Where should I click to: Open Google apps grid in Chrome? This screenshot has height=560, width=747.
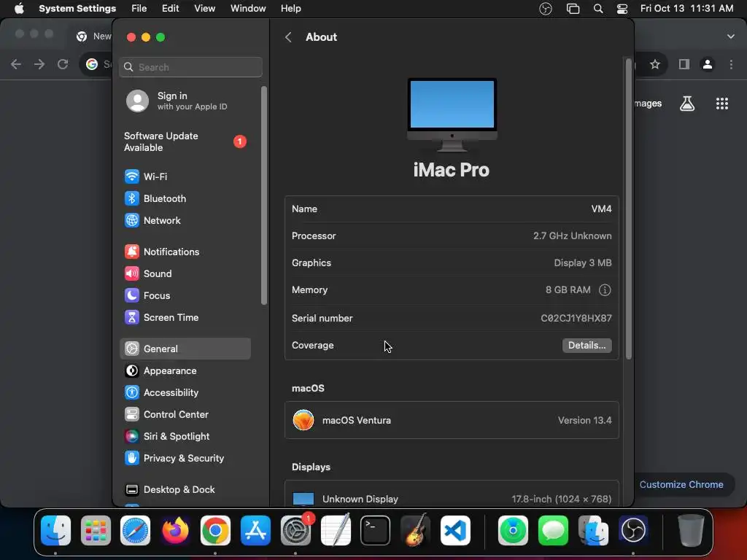click(x=722, y=104)
